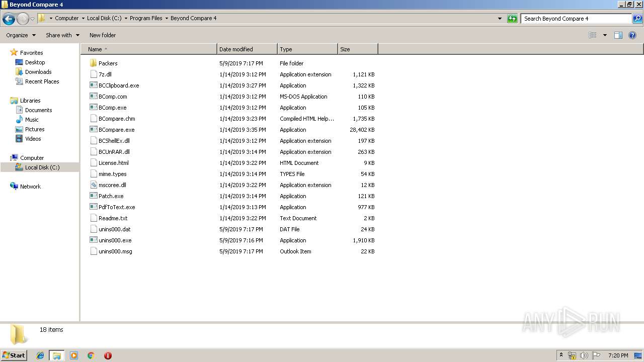Open the Pictures library
Screen dimensions: 644x362
(35, 129)
